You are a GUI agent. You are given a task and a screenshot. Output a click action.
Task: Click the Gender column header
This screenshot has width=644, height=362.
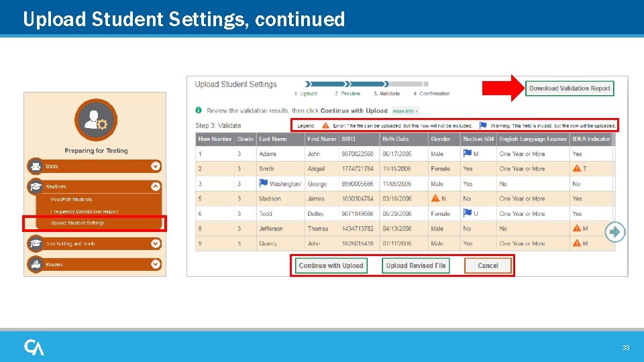444,139
